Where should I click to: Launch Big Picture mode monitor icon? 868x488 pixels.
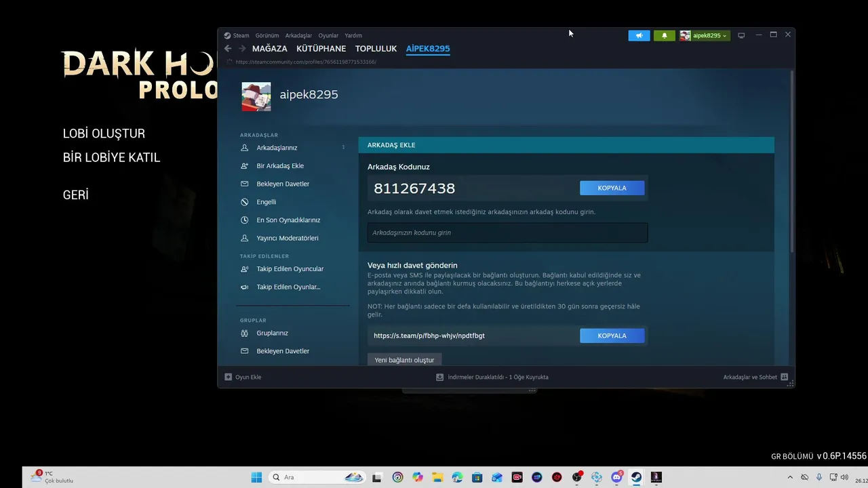[x=741, y=35]
